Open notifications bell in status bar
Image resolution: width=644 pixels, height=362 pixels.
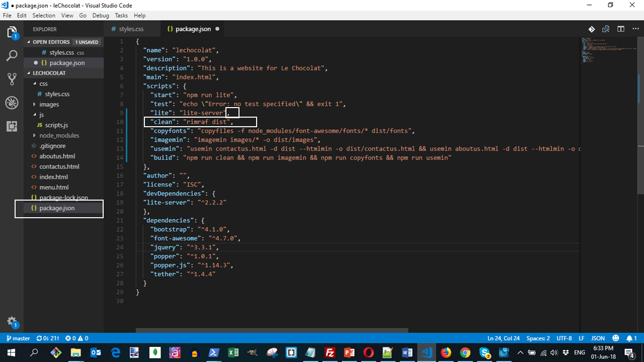tap(632, 338)
